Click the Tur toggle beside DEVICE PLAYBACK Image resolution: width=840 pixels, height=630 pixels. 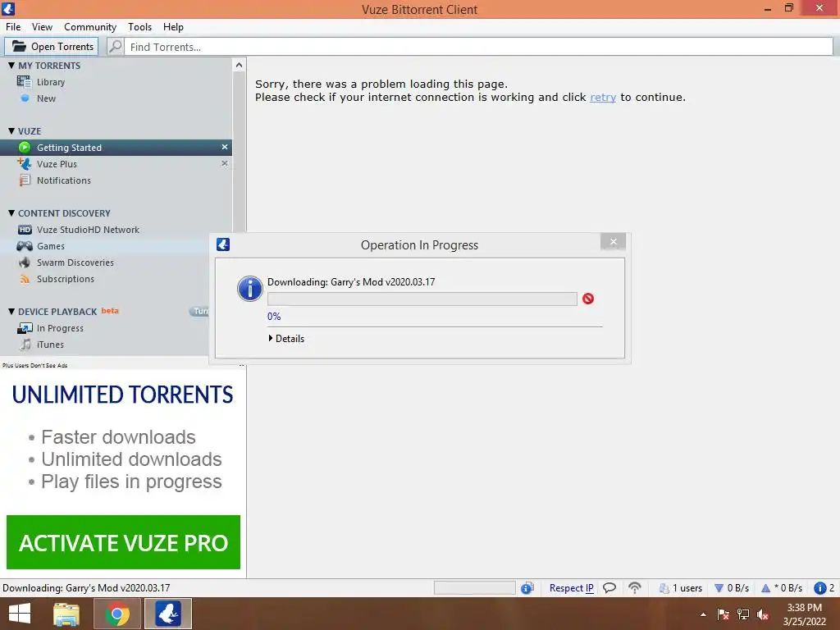[199, 311]
